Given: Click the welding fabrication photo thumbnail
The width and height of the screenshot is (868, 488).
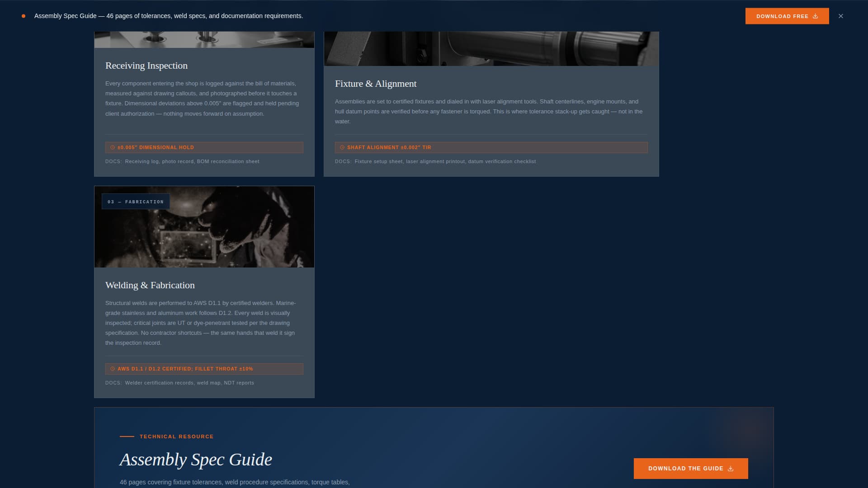Looking at the screenshot, I should (204, 226).
